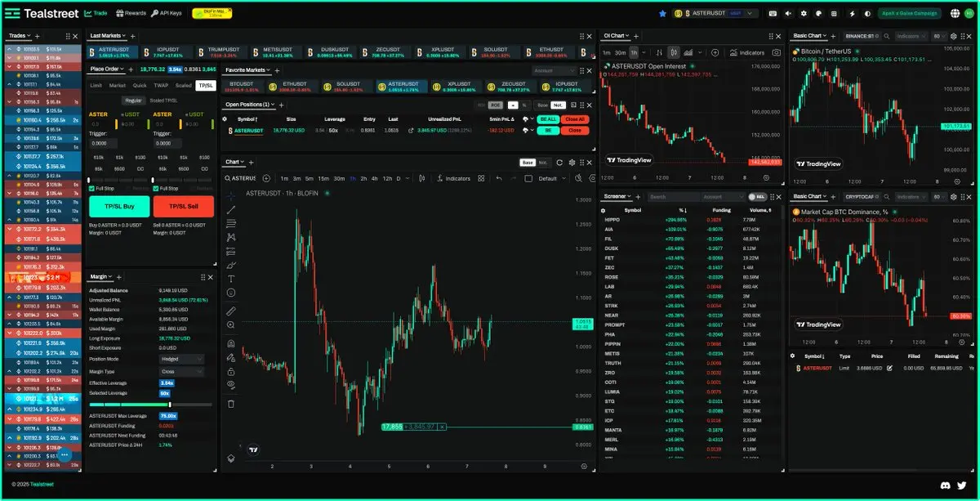
Task: Open the keyboard shortcuts icon
Action: tap(773, 13)
